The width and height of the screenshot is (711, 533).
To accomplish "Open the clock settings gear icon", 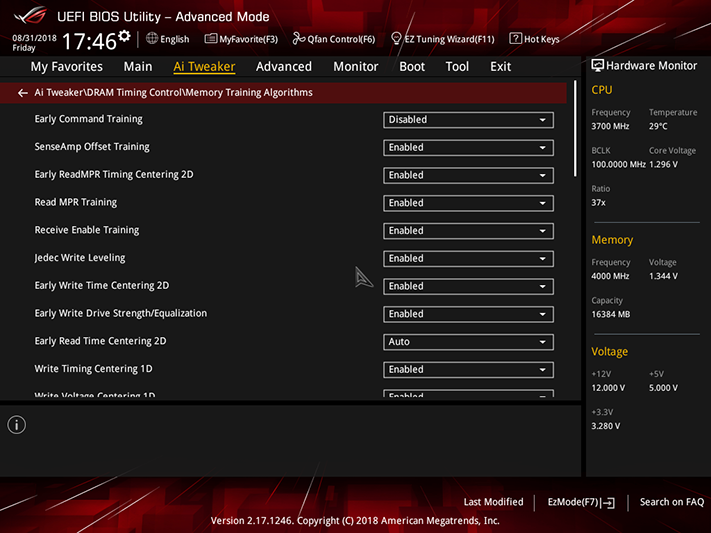I will (124, 36).
